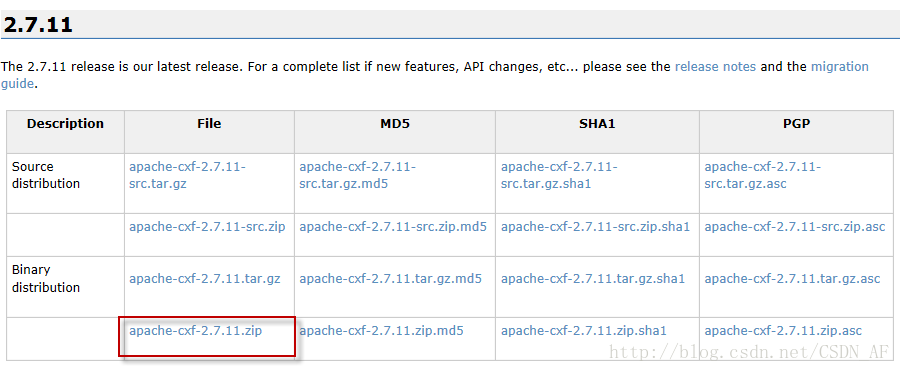Open apache-cxf-2.7.11.tar.gz.asc link
This screenshot has width=900, height=372.
(793, 279)
